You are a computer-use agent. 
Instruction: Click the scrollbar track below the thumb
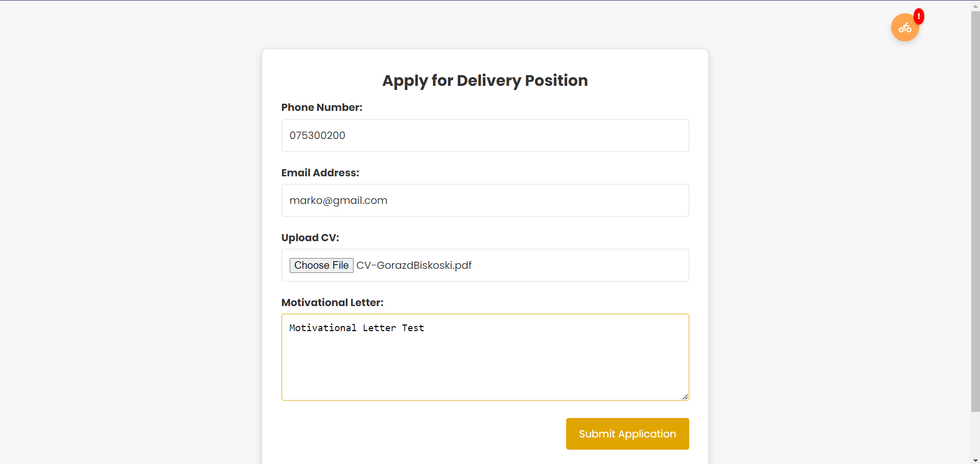(x=975, y=434)
